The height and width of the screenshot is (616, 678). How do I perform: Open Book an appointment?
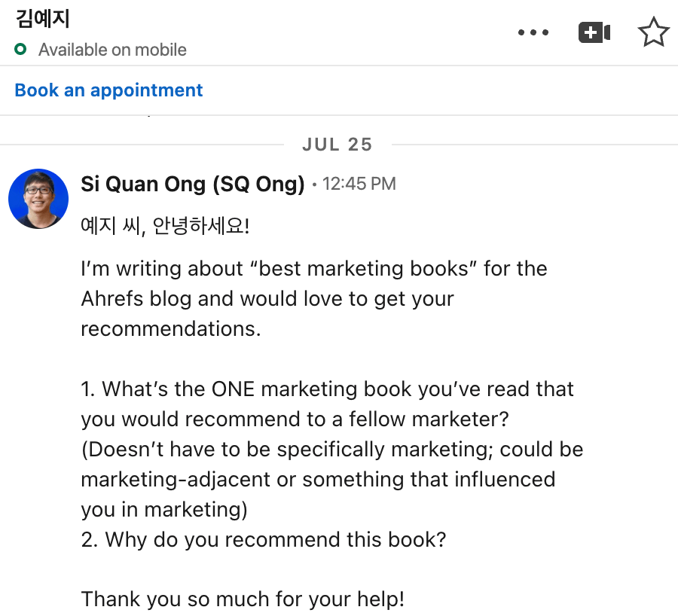click(108, 90)
